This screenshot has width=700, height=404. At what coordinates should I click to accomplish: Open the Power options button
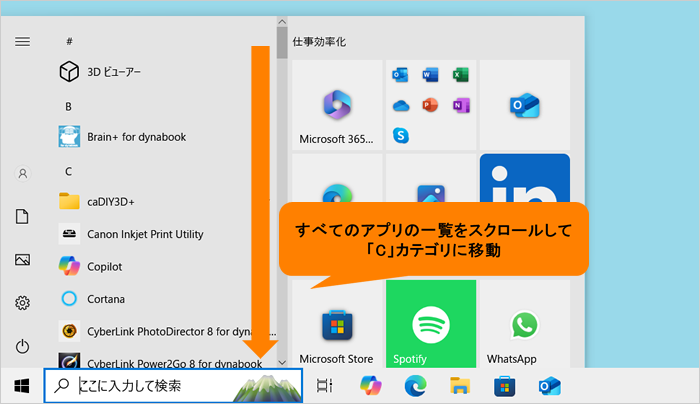[22, 346]
